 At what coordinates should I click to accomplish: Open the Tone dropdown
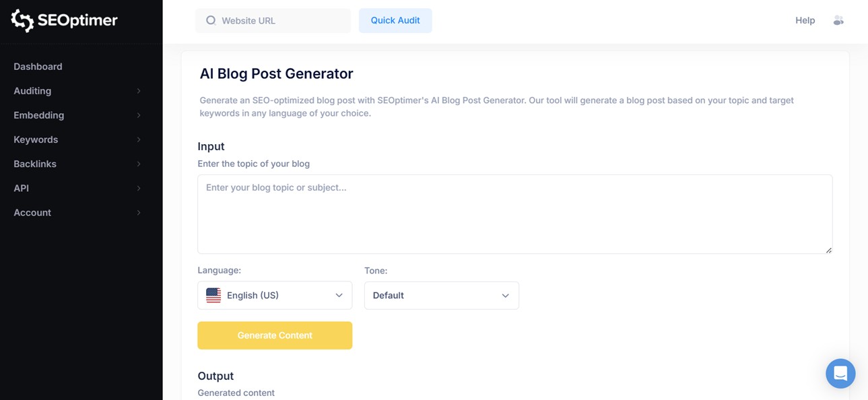coord(441,296)
